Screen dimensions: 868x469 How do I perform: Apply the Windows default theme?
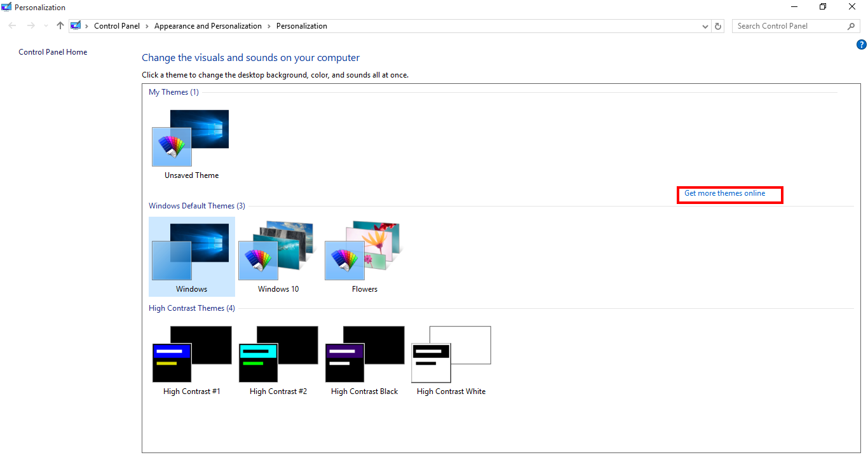click(191, 257)
